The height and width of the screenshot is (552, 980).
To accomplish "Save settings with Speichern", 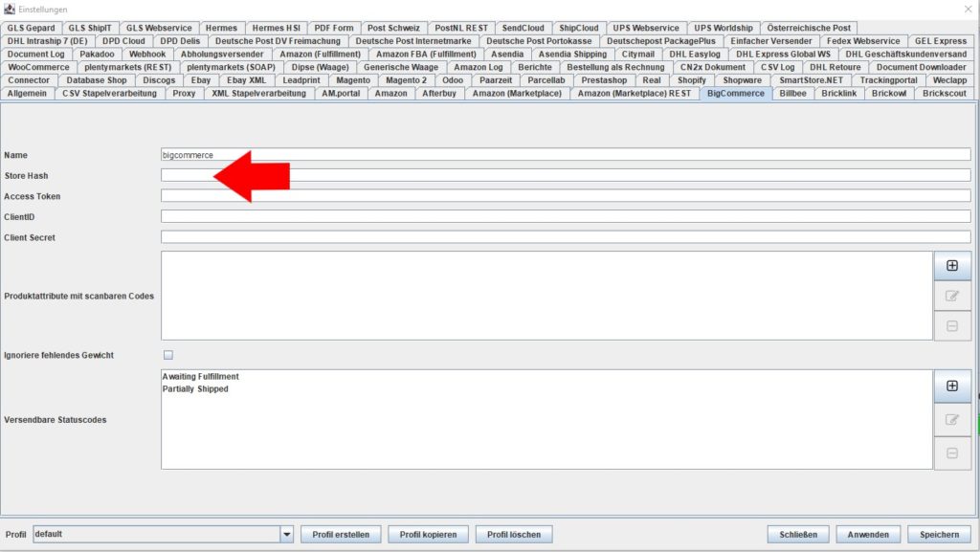I will (940, 535).
